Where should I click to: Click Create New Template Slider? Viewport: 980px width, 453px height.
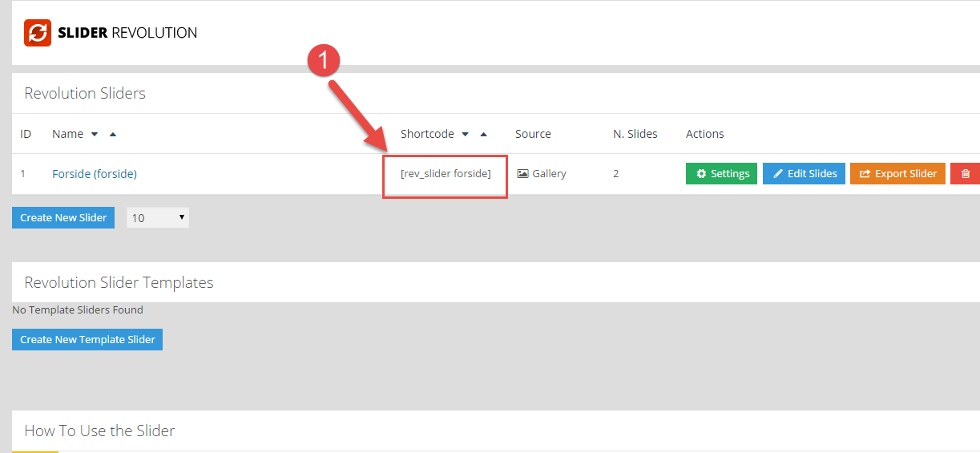point(87,339)
